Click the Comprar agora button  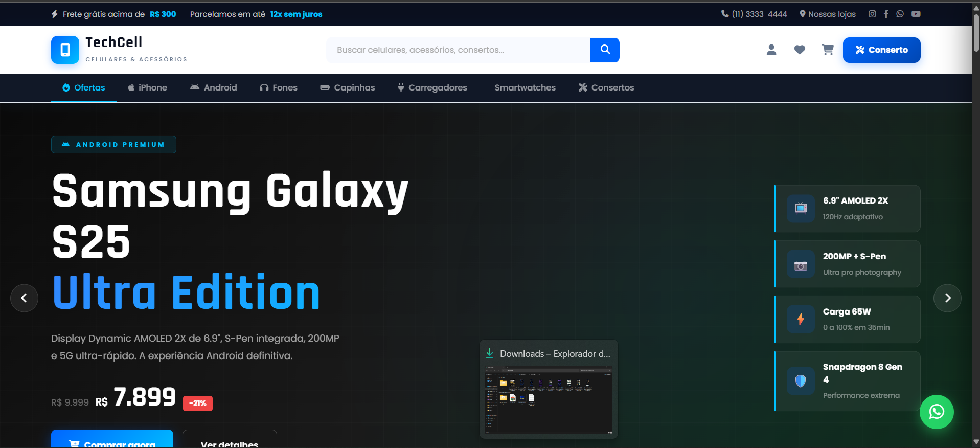[x=112, y=439]
